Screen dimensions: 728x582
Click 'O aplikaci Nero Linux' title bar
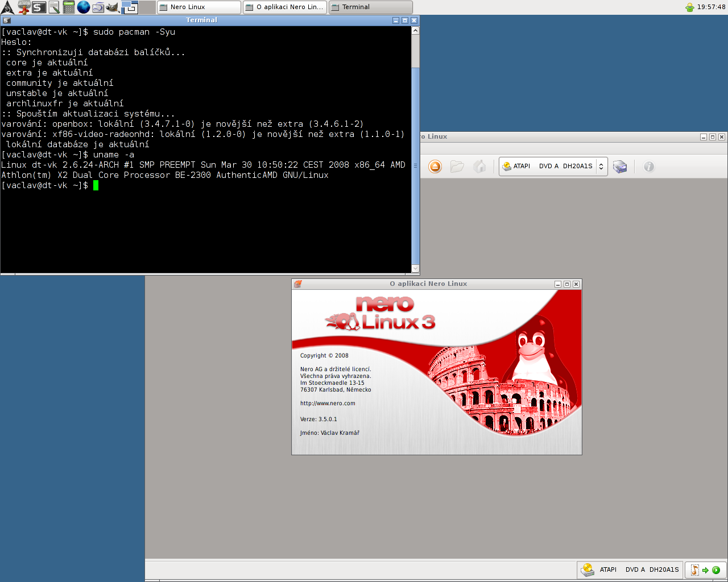point(428,284)
